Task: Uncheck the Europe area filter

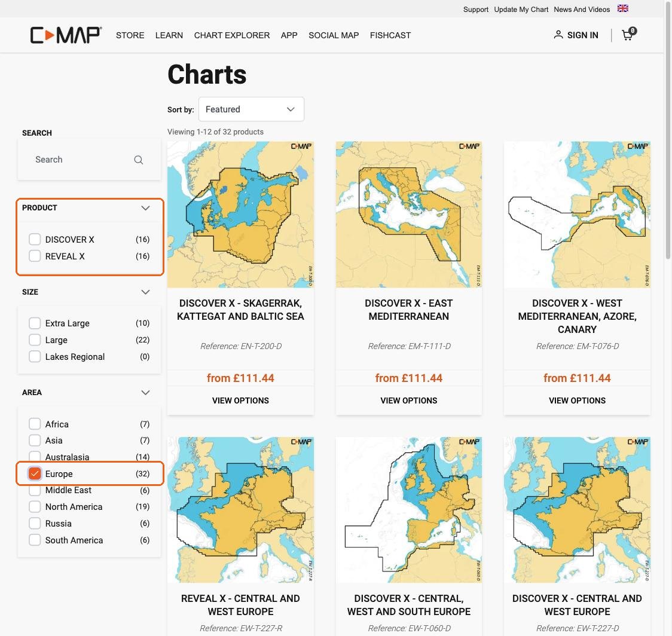Action: [x=35, y=473]
